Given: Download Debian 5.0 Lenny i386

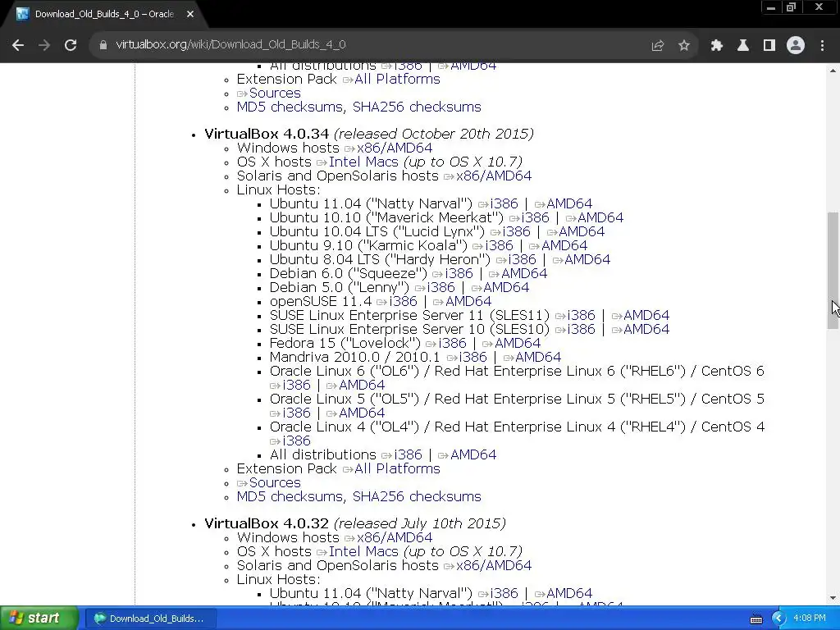Looking at the screenshot, I should 441,287.
